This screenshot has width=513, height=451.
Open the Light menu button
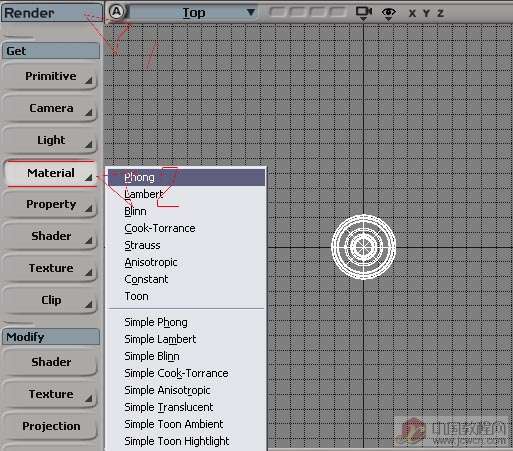pyautogui.click(x=50, y=140)
